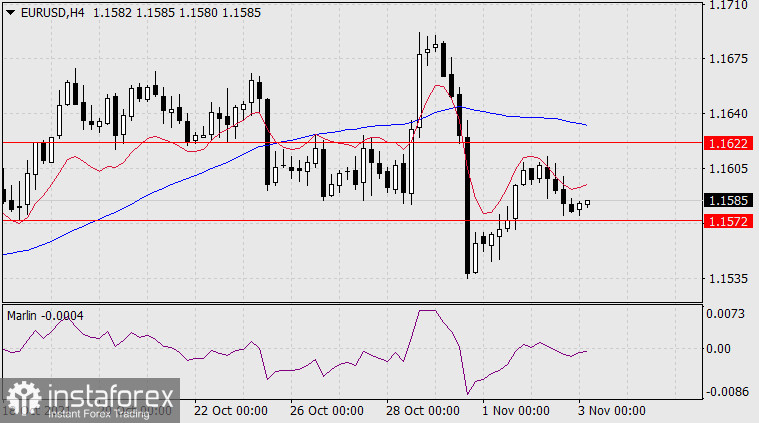
Task: Click the 1.1710 price scale value
Action: [x=726, y=6]
